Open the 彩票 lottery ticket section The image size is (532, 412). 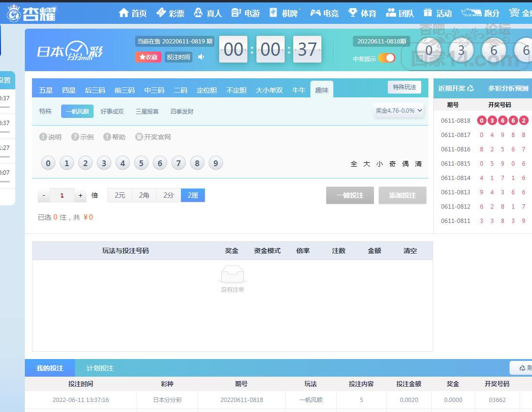(161, 13)
